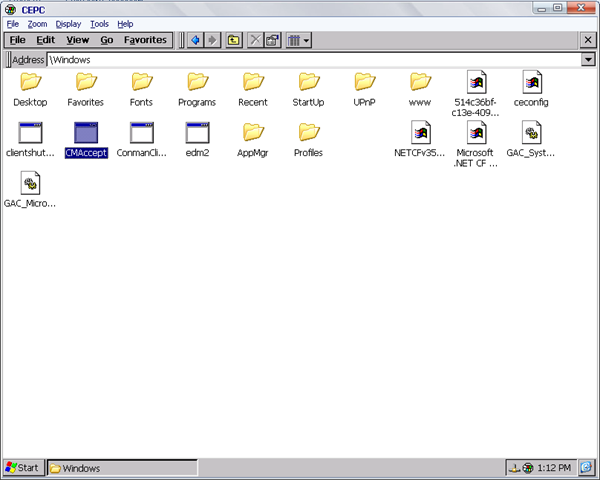Open the StartUp folder
Screen dimensions: 600x480
click(x=308, y=90)
